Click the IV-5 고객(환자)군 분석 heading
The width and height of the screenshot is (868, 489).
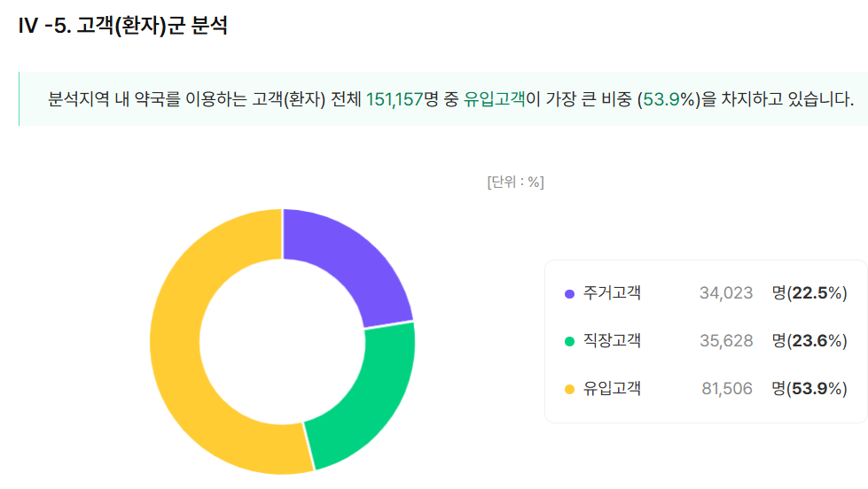123,26
